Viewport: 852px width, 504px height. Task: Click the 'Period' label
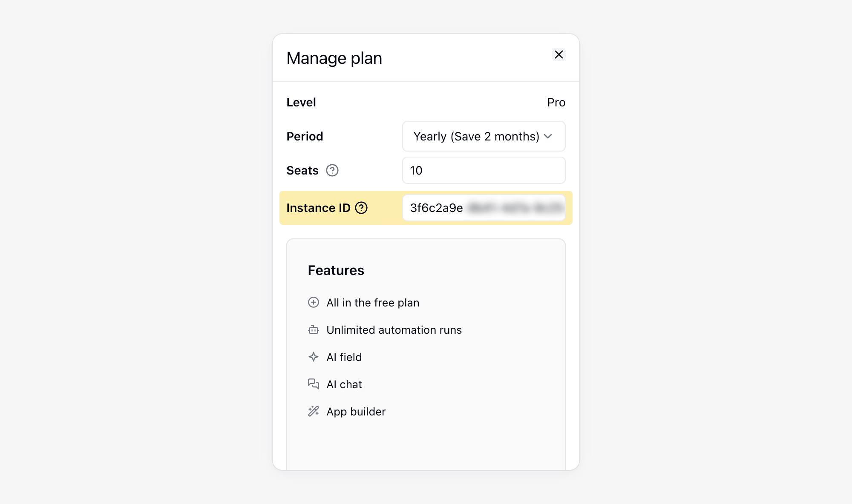coord(305,136)
